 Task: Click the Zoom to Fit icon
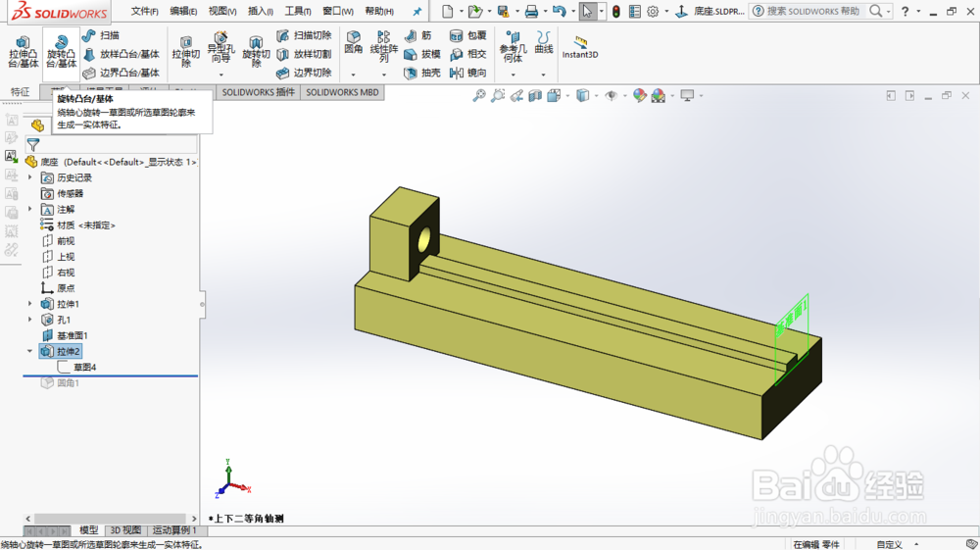coord(479,96)
